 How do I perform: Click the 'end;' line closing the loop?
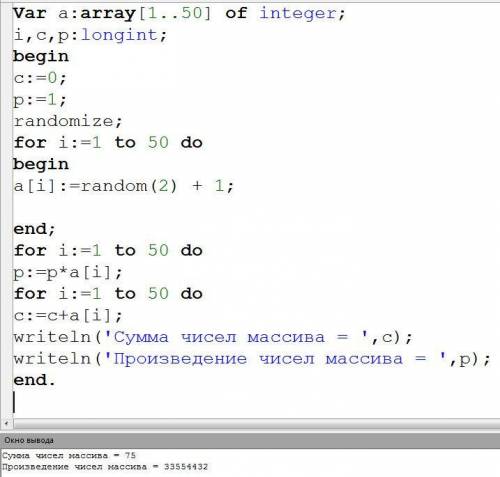[34, 229]
